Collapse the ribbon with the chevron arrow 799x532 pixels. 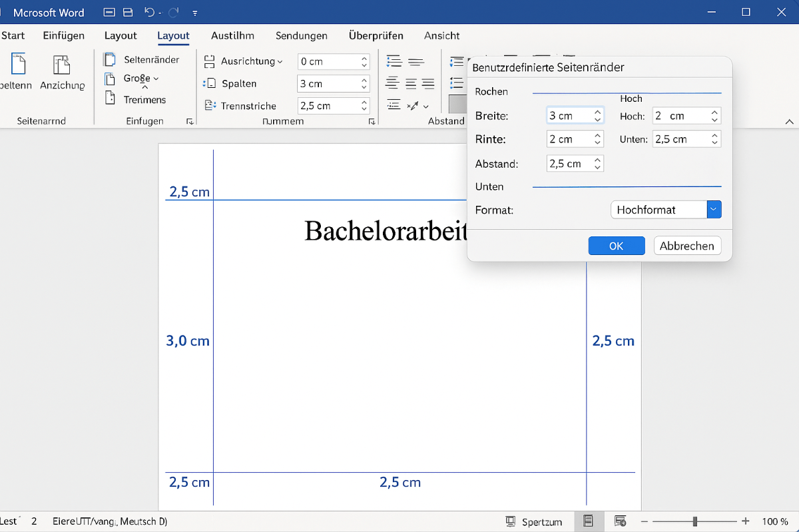[789, 122]
